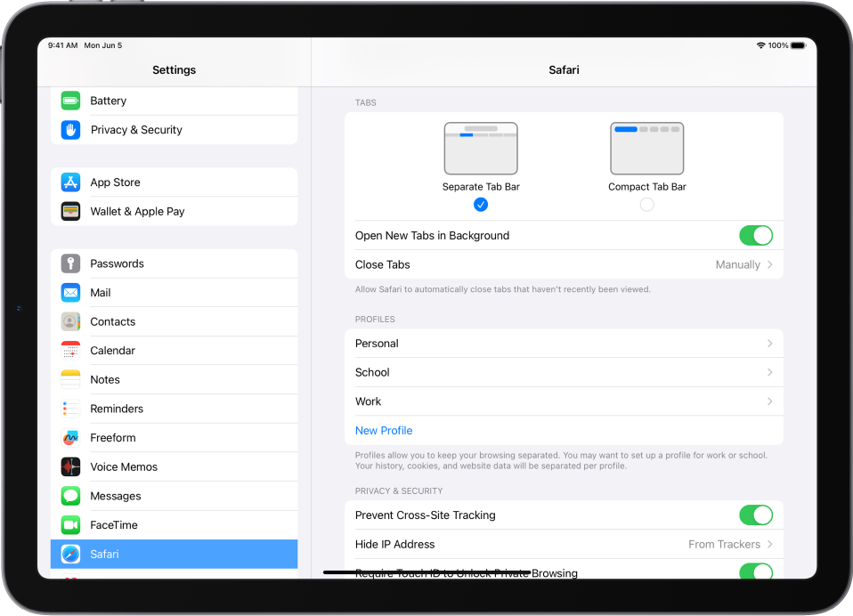Expand the Work profile chevron

pyautogui.click(x=770, y=401)
